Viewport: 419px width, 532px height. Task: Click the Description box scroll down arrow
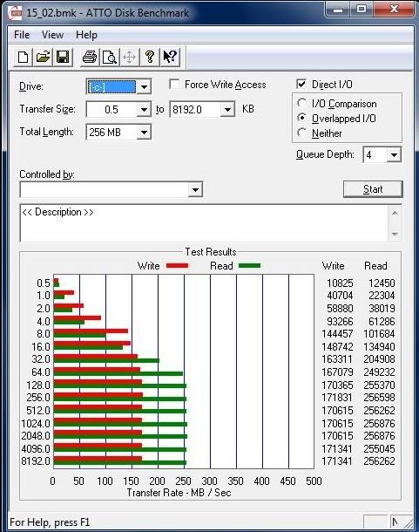click(395, 234)
